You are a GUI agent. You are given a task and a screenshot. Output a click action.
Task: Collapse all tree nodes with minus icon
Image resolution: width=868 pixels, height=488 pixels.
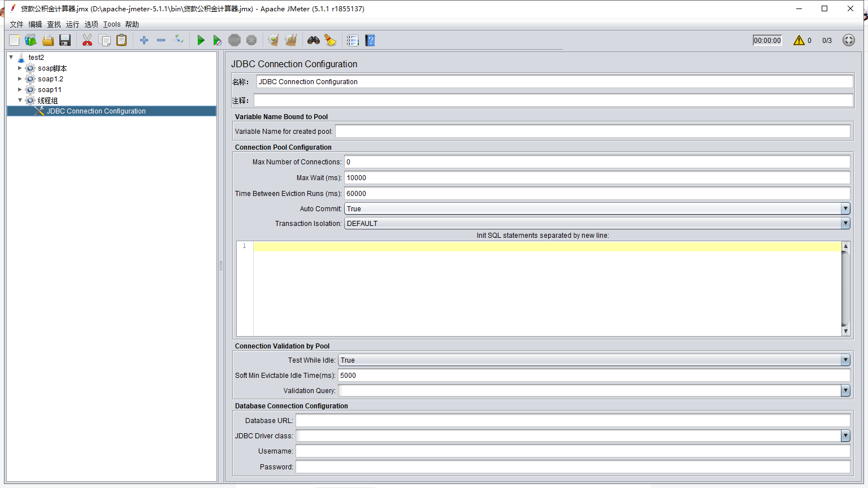tap(161, 40)
